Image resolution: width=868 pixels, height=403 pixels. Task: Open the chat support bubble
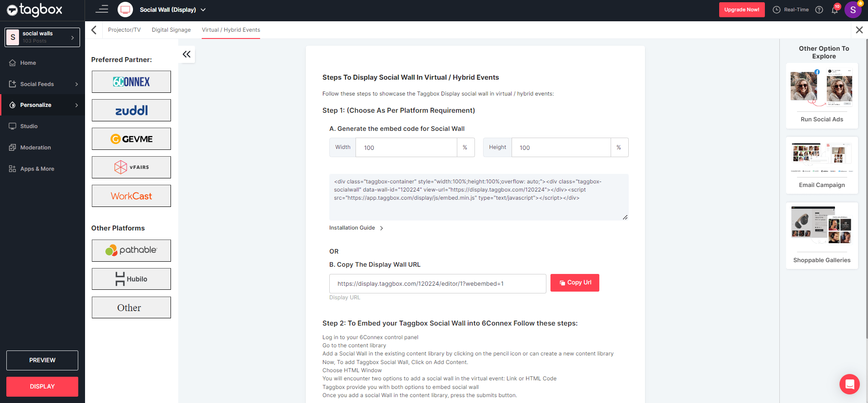point(849,384)
